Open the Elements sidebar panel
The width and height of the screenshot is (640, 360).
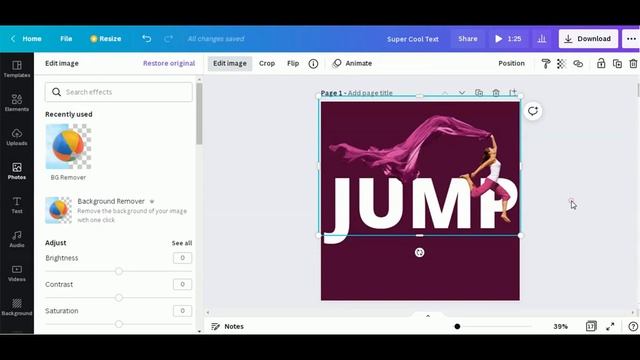click(x=17, y=103)
